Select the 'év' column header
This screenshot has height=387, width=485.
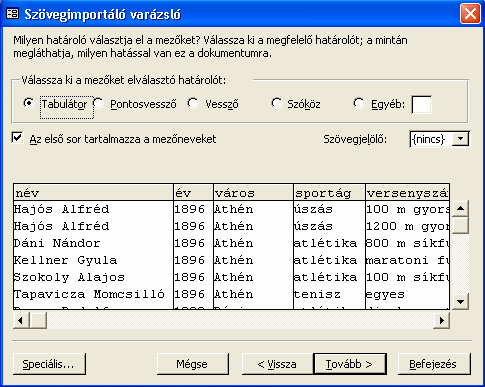pyautogui.click(x=193, y=193)
